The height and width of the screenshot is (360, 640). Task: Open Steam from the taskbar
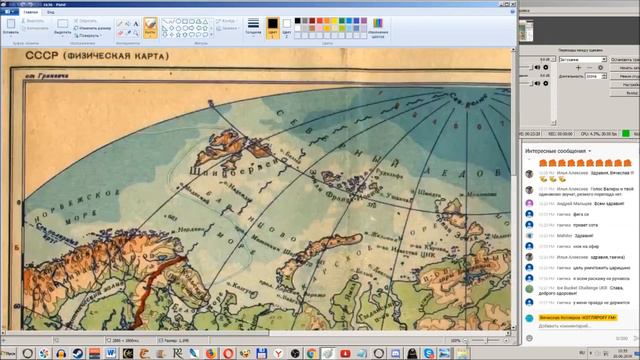(78, 353)
